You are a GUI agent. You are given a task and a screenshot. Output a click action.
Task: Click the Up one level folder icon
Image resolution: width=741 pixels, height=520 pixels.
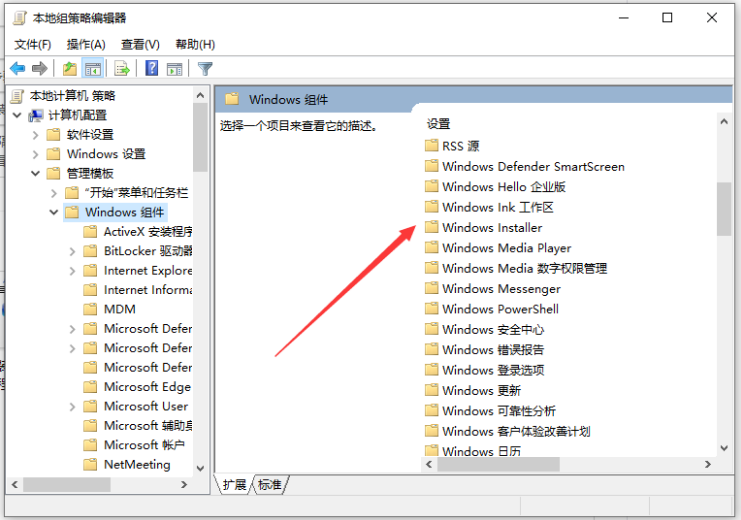70,69
